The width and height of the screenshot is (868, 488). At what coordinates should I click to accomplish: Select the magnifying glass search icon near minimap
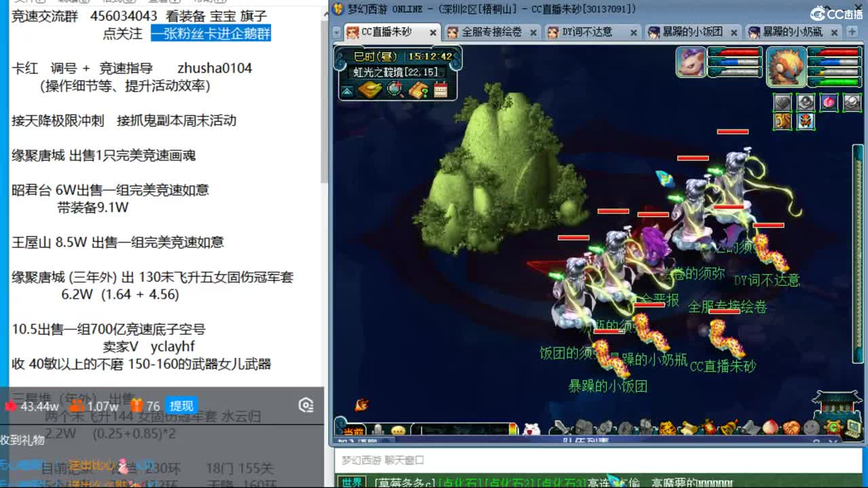(394, 88)
